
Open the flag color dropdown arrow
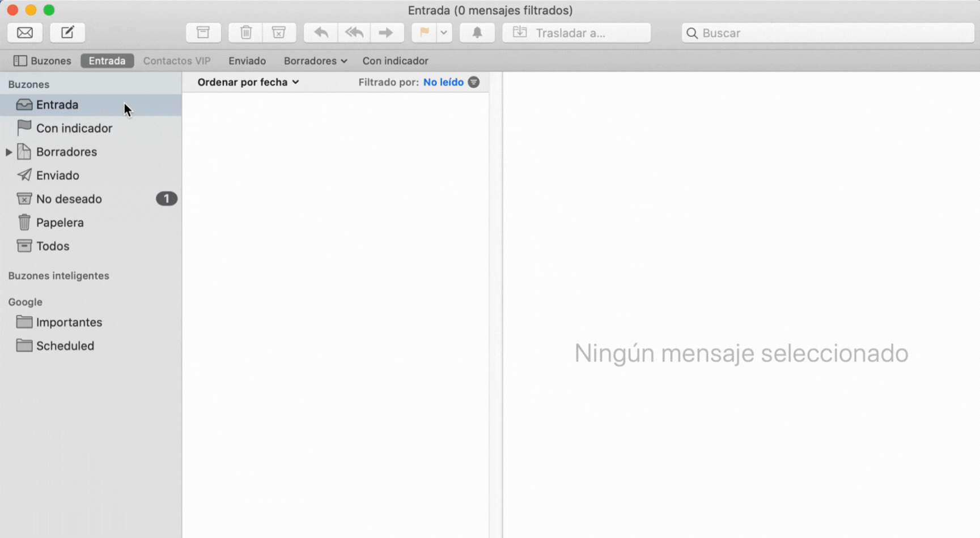(444, 33)
